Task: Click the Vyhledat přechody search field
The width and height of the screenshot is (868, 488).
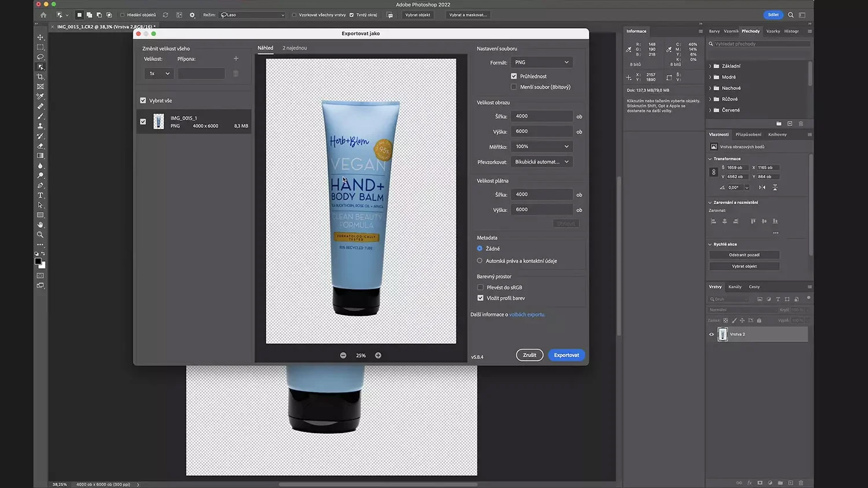Action: 759,44
